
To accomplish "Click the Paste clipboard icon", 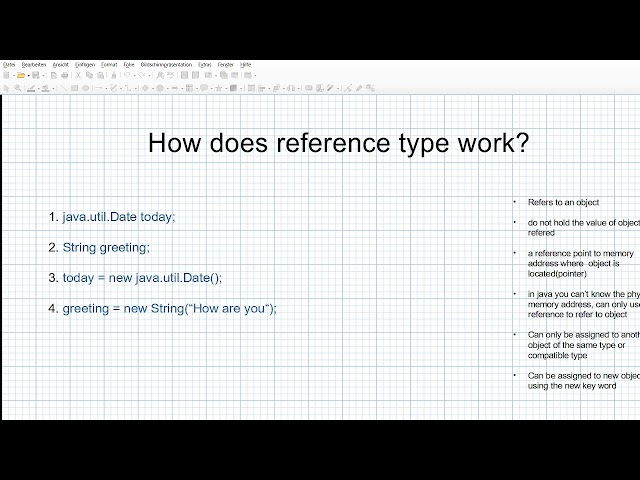I will 101,75.
